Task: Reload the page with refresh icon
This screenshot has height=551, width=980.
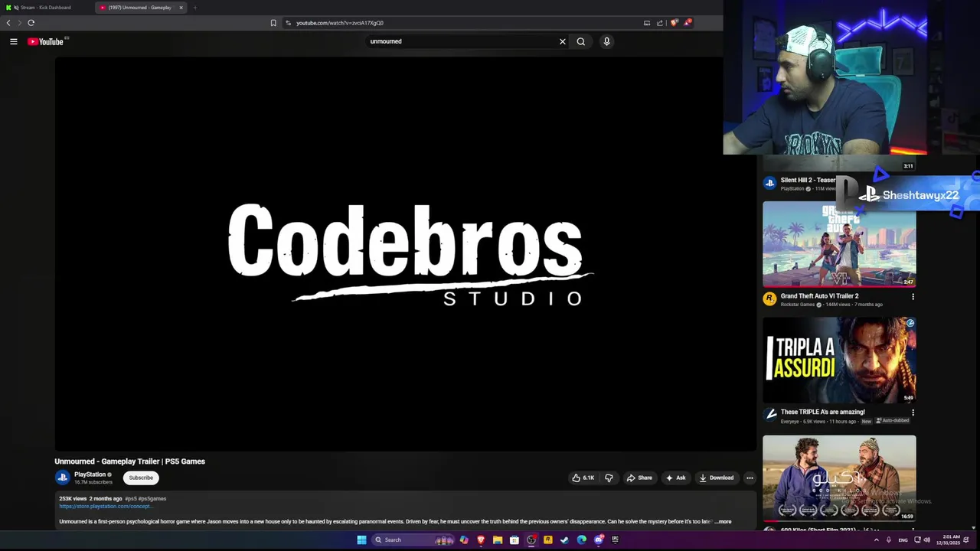Action: point(31,23)
